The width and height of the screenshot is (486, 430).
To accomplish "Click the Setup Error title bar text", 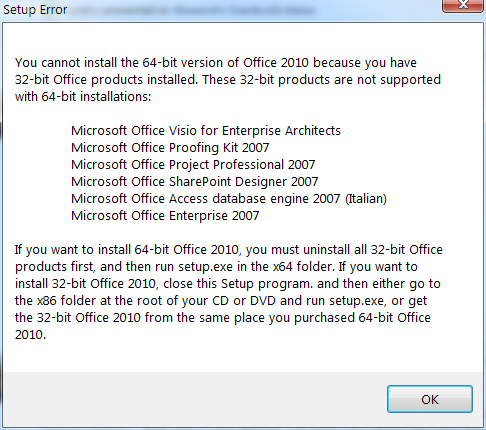I will (x=35, y=10).
